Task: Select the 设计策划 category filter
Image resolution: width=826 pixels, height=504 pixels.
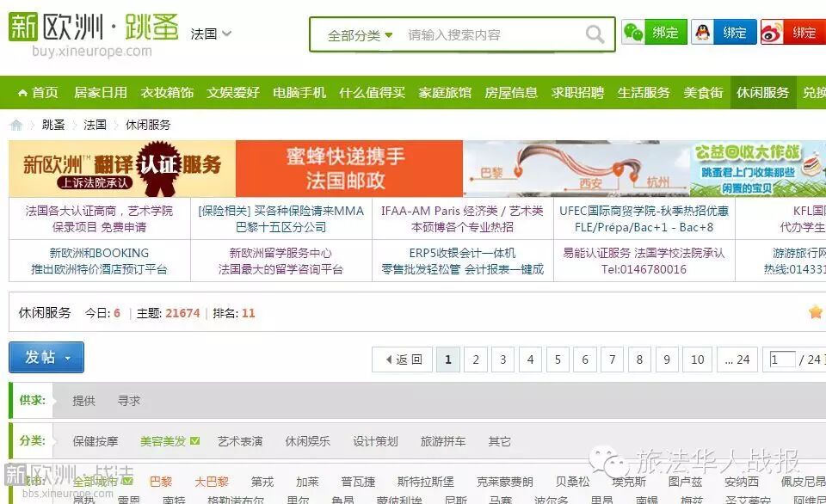Action: point(375,441)
